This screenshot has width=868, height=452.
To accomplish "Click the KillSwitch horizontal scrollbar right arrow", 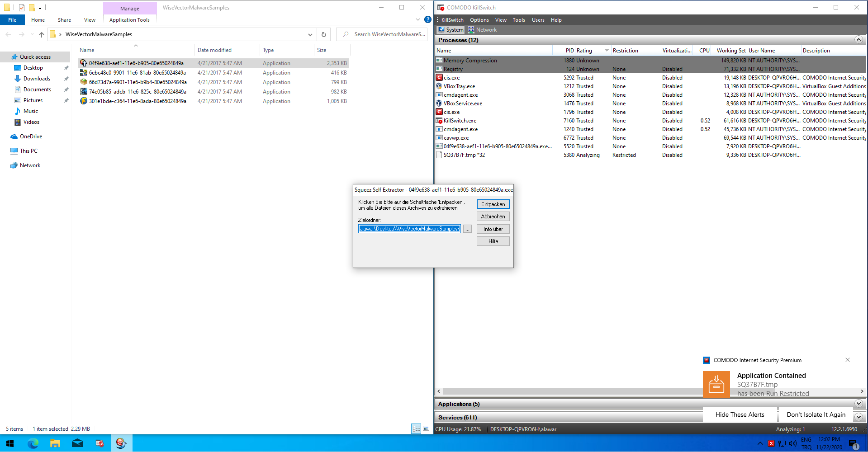I will pyautogui.click(x=862, y=391).
